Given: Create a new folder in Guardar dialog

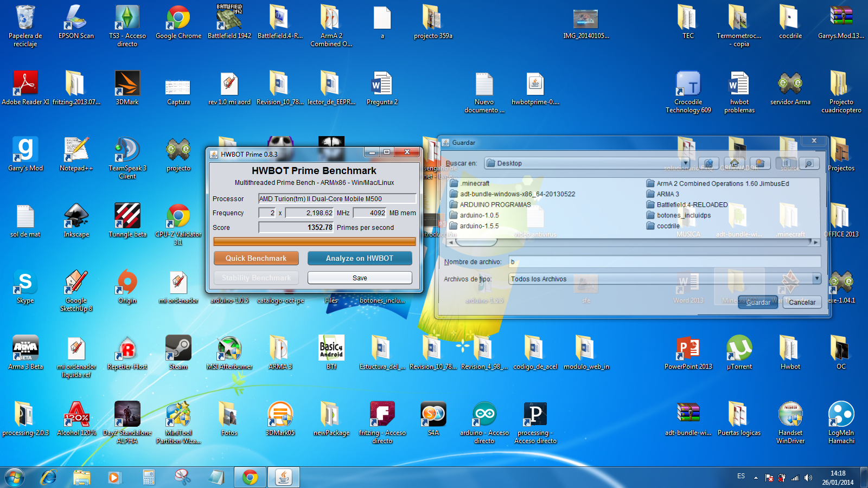Looking at the screenshot, I should pos(760,163).
